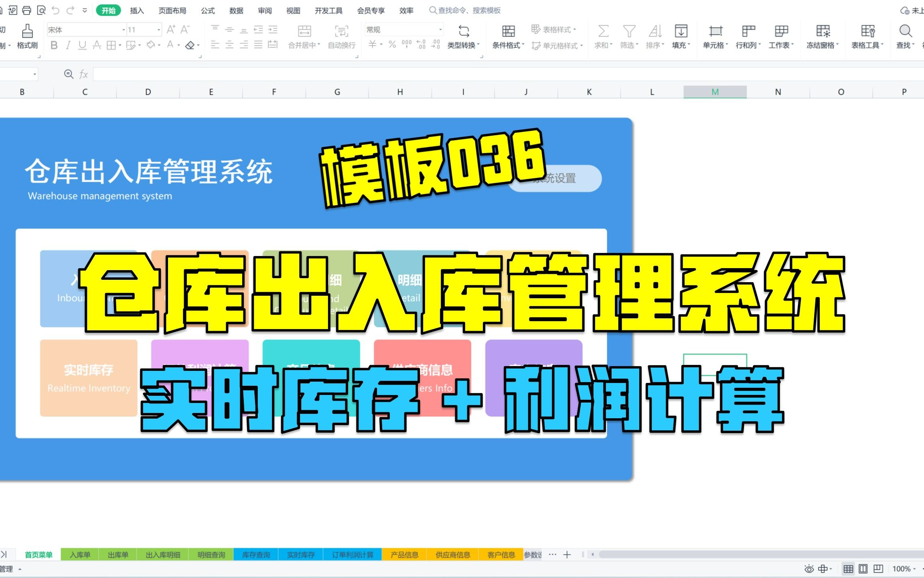Screen dimensions: 924x578
Task: Click the increase font size icon
Action: (171, 29)
